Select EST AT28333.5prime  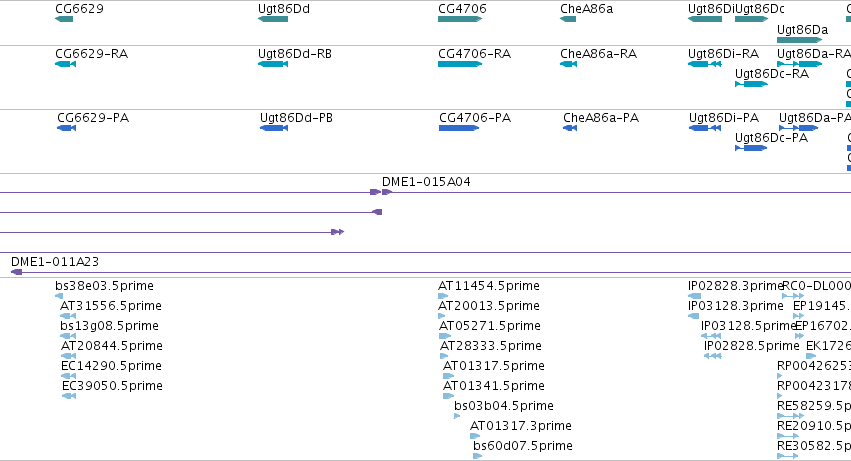coord(491,346)
